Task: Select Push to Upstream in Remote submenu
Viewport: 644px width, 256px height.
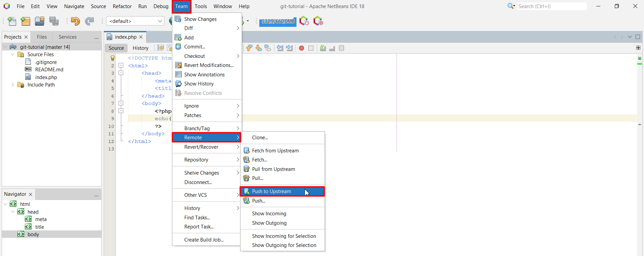Action: [272, 191]
